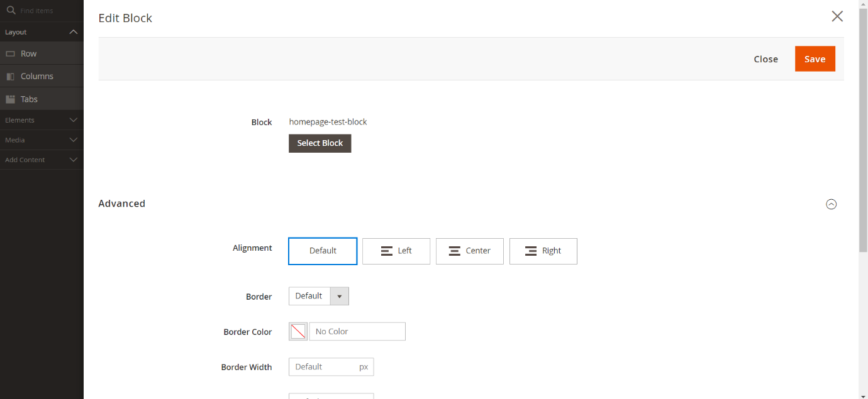Open the Border style dropdown

(x=319, y=296)
